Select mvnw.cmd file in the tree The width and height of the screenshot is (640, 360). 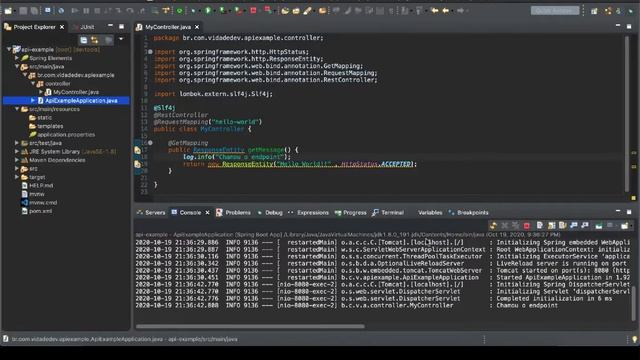coord(43,202)
